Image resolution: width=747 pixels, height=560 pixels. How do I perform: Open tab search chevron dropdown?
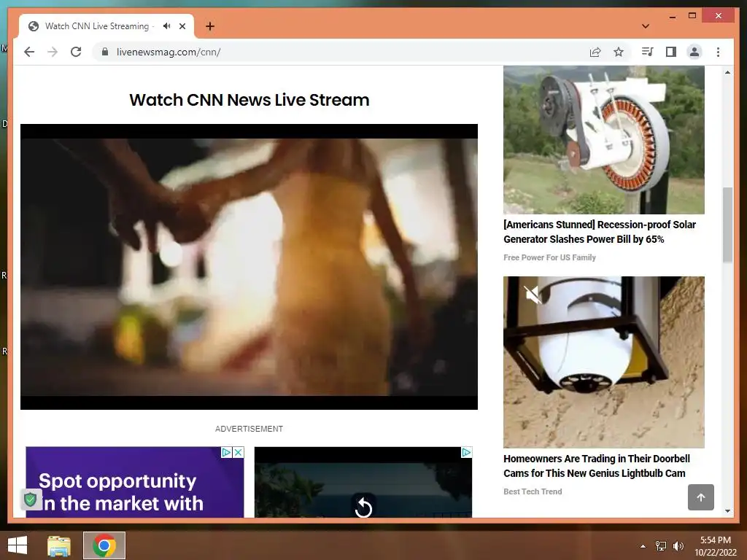(x=646, y=26)
